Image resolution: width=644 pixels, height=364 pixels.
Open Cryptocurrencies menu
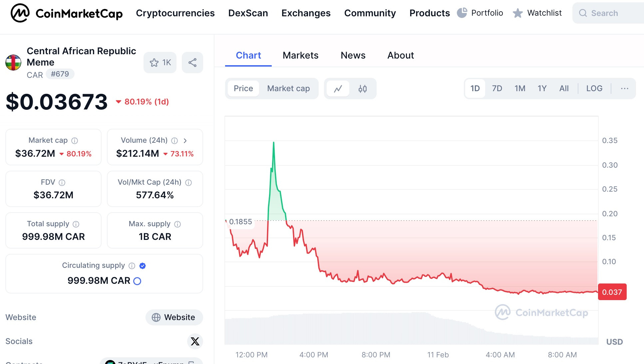175,13
